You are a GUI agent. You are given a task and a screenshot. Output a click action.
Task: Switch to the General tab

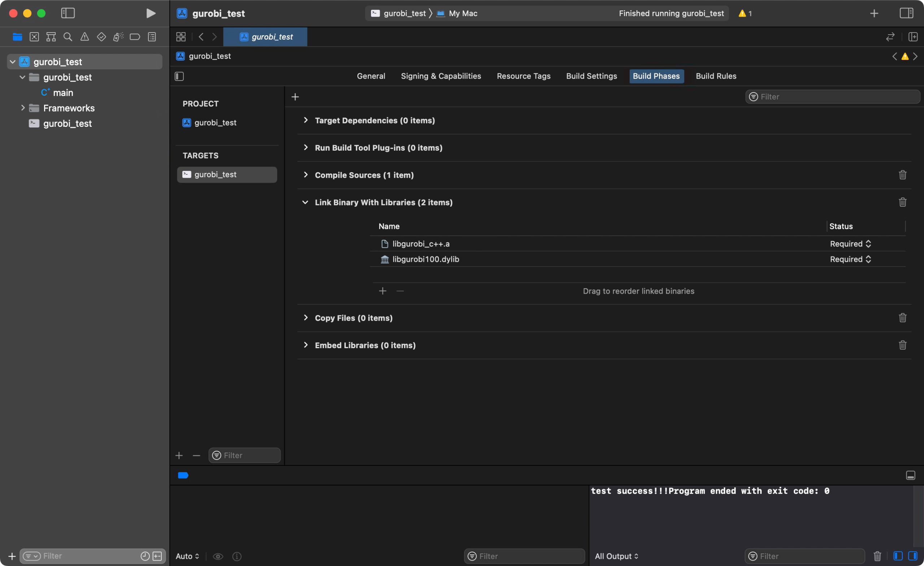[371, 76]
